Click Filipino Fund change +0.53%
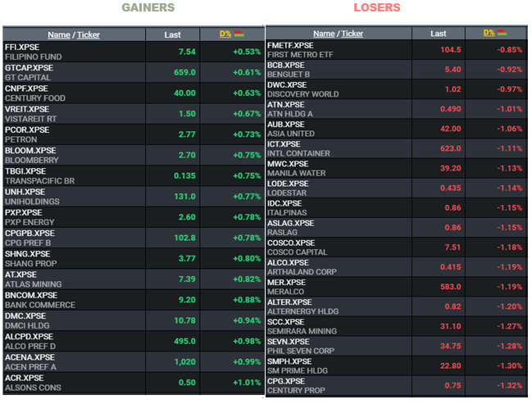Image resolution: width=532 pixels, height=404 pixels. (x=247, y=52)
